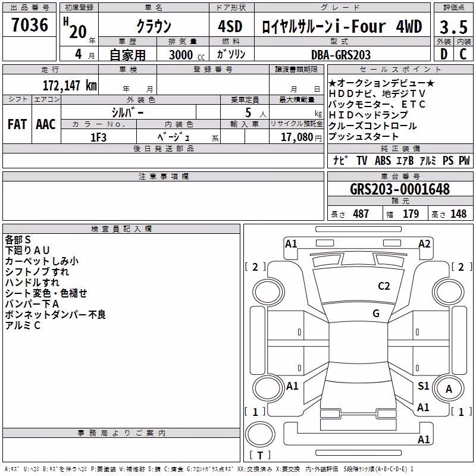
Task: Click the door type 4SD
Action: click(230, 26)
